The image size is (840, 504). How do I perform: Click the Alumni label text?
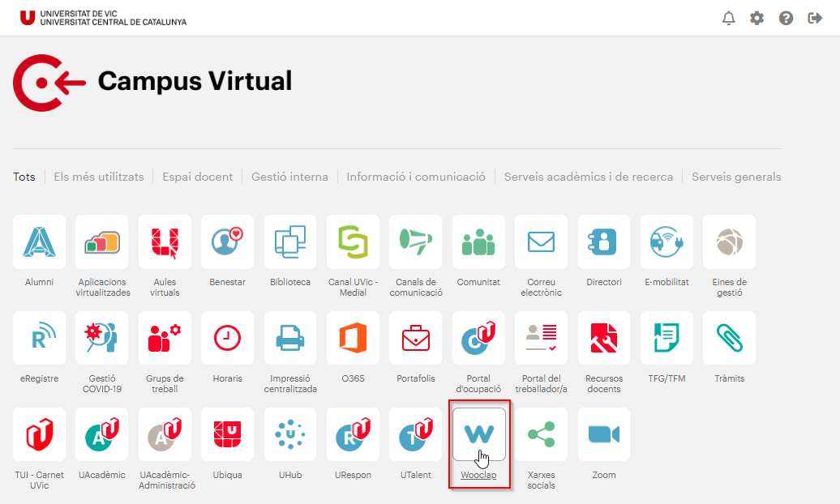(x=39, y=282)
